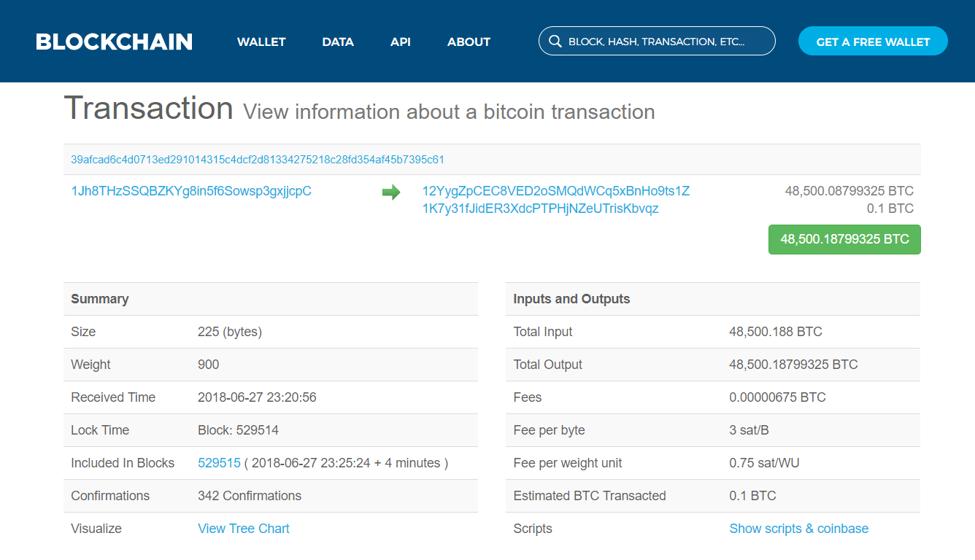Click the Summary panel header
This screenshot has height=560, width=975.
tap(100, 298)
